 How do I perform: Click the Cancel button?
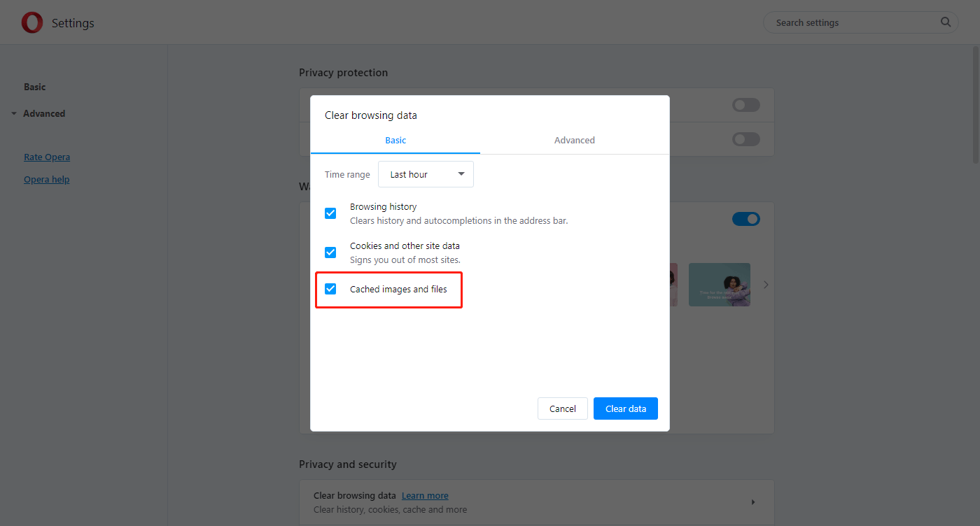[x=562, y=408]
